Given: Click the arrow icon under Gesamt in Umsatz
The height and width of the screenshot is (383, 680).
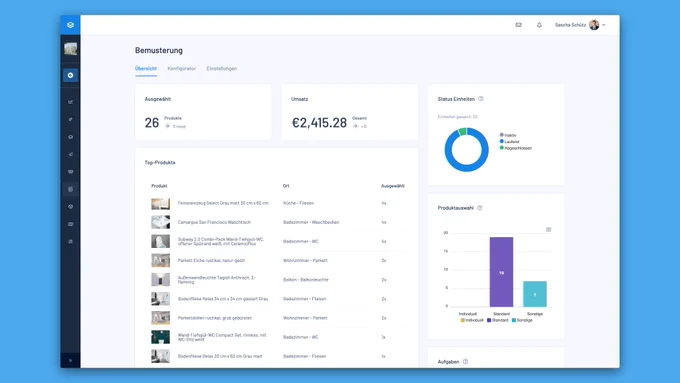Looking at the screenshot, I should click(x=356, y=126).
